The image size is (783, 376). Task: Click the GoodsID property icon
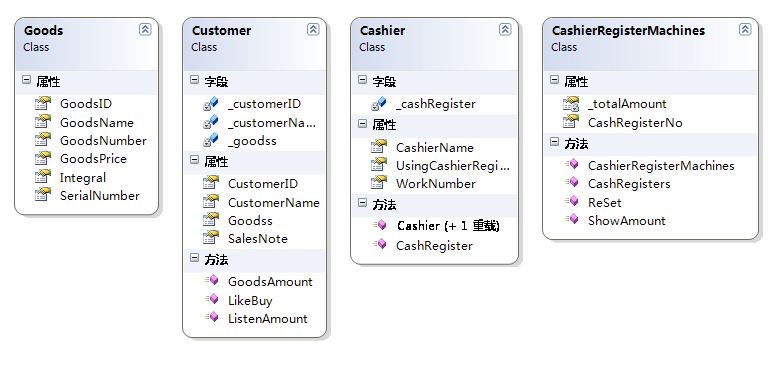(x=43, y=103)
